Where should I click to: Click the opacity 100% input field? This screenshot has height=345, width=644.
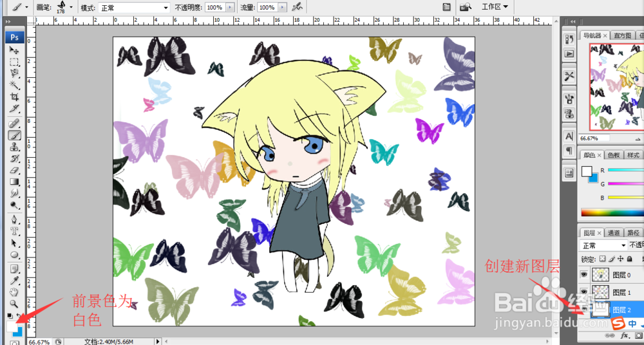[x=214, y=7]
